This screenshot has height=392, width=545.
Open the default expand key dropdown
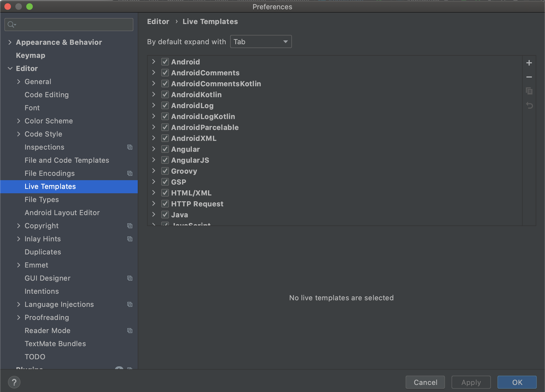(x=261, y=42)
